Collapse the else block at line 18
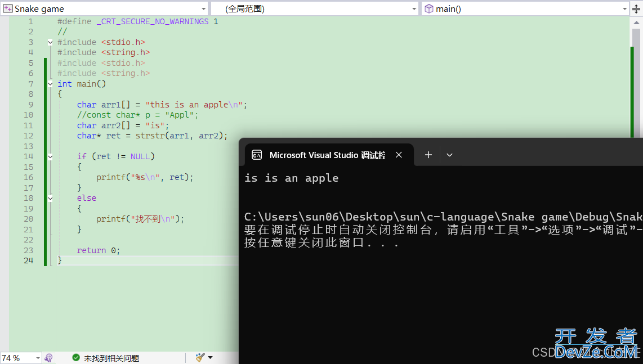Screen dimensions: 643x364 [50, 199]
